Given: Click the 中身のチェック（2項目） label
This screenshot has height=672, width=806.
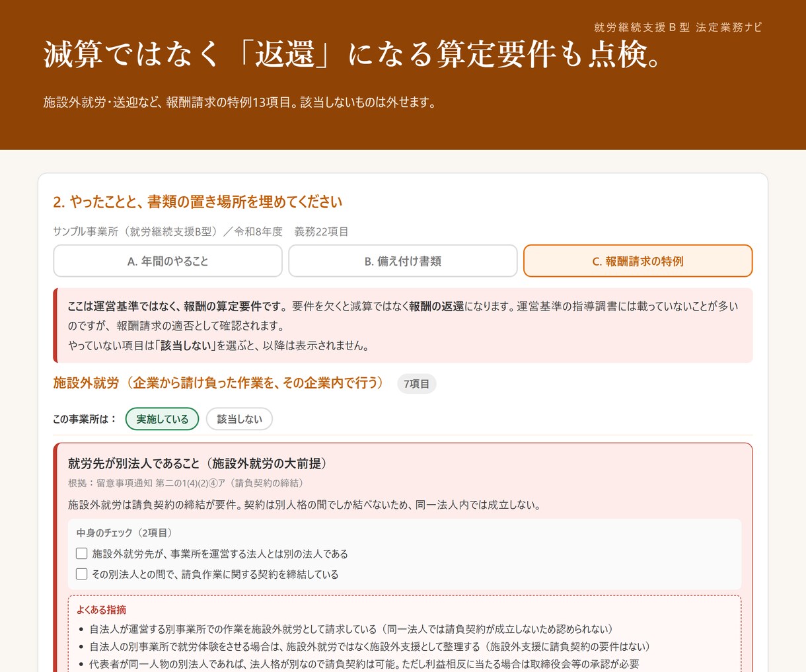Looking at the screenshot, I should pos(124,533).
